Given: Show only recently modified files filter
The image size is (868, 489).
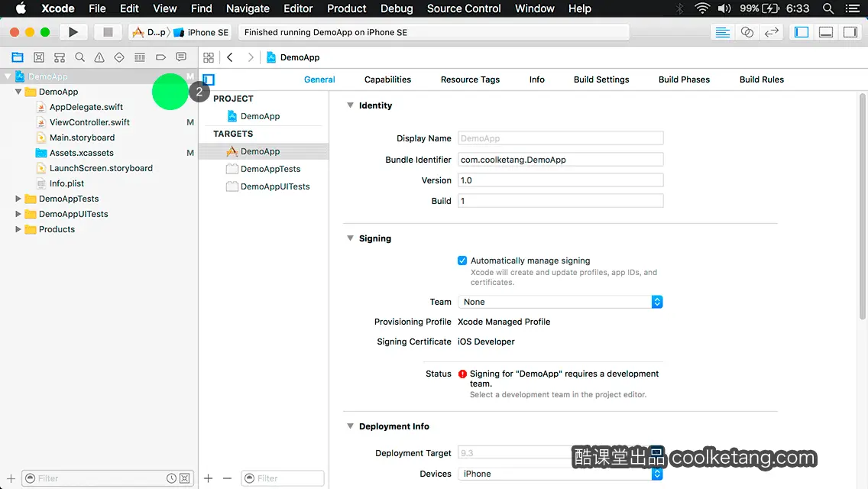Looking at the screenshot, I should click(172, 478).
